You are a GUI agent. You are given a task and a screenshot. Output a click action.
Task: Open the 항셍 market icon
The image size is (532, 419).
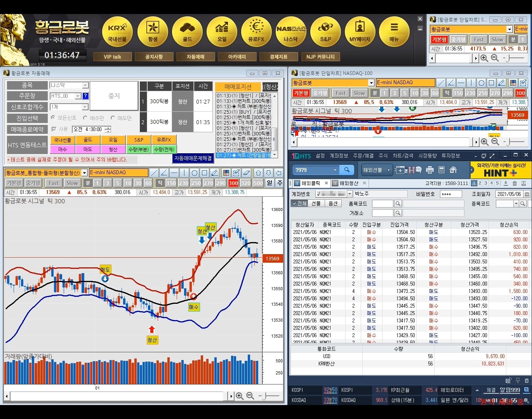click(153, 32)
